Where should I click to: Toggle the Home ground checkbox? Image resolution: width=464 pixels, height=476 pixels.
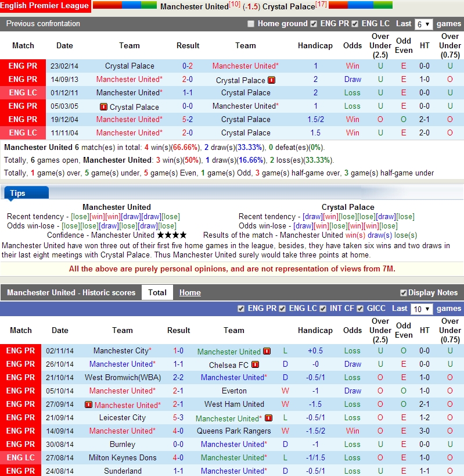(x=250, y=24)
